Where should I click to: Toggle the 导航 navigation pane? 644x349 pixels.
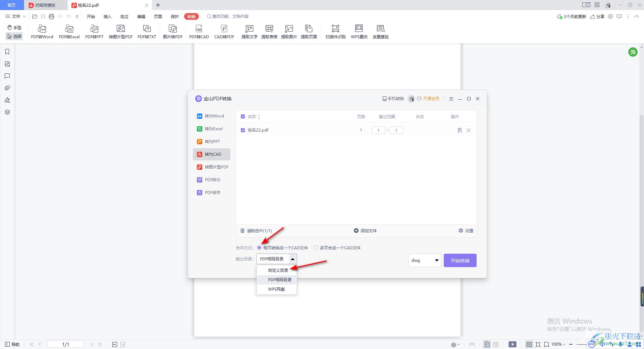click(x=12, y=344)
